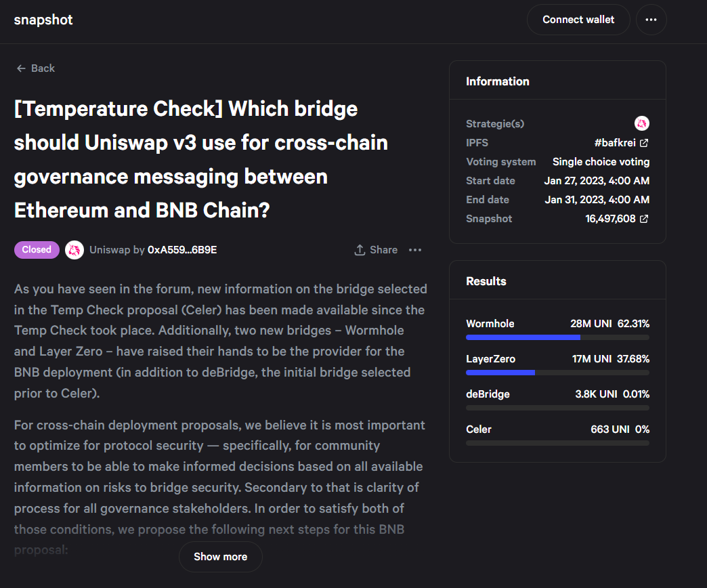
Task: Click the 16,497,608 snapshot block link
Action: (x=610, y=218)
